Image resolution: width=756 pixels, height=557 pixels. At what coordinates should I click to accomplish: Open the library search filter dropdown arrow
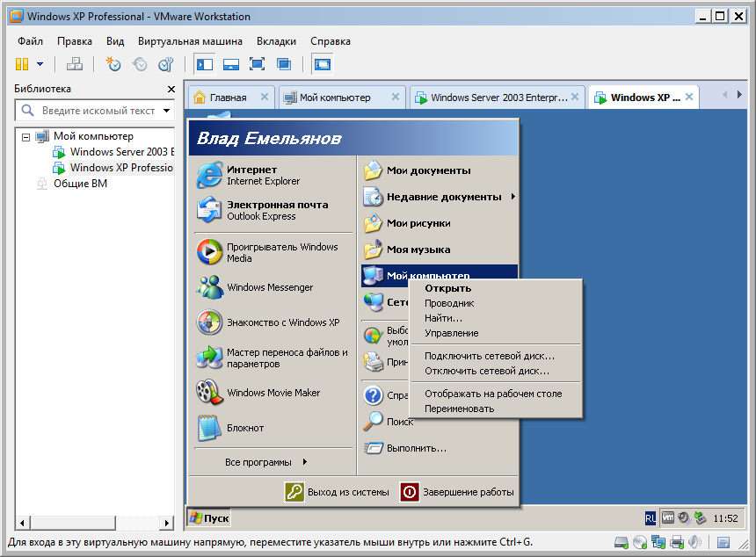[167, 111]
